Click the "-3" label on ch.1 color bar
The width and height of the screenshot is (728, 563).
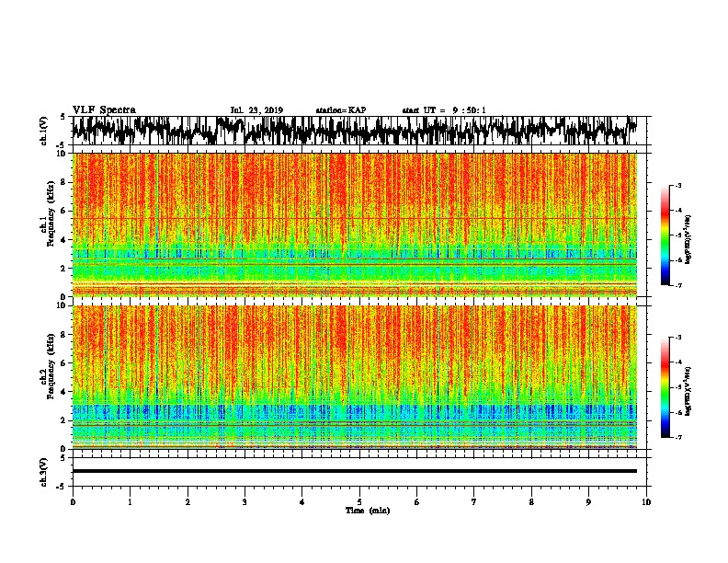pos(677,186)
